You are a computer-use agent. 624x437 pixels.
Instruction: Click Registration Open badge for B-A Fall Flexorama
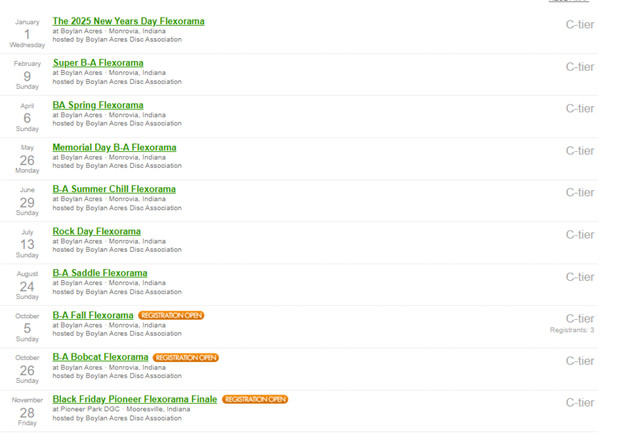[x=171, y=316]
